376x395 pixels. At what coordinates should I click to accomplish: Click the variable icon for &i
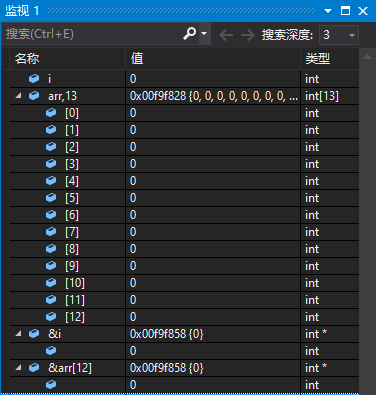click(34, 333)
